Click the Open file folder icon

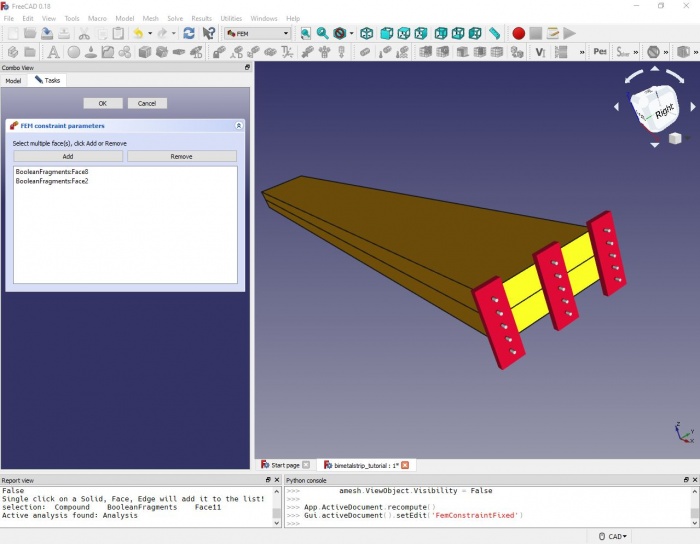click(x=30, y=33)
